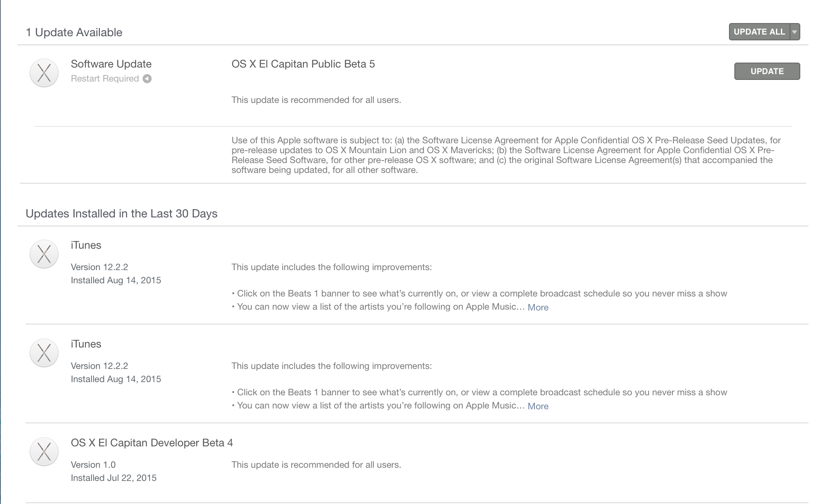825x504 pixels.
Task: Click Installed Jul 22, 2015 text
Action: (114, 478)
